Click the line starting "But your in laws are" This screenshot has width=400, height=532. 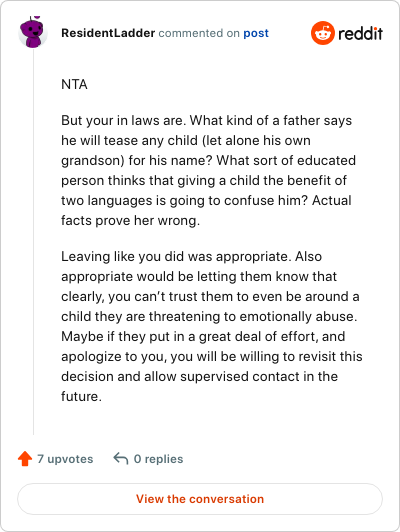click(207, 120)
